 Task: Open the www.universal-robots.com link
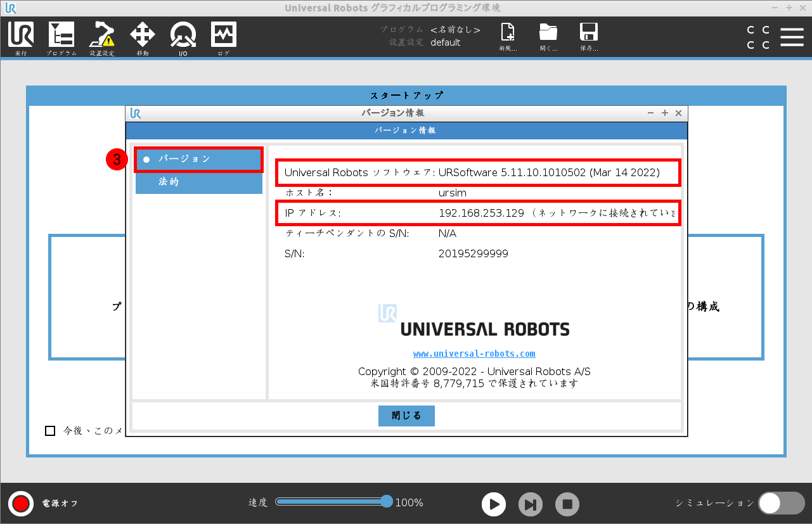point(474,354)
